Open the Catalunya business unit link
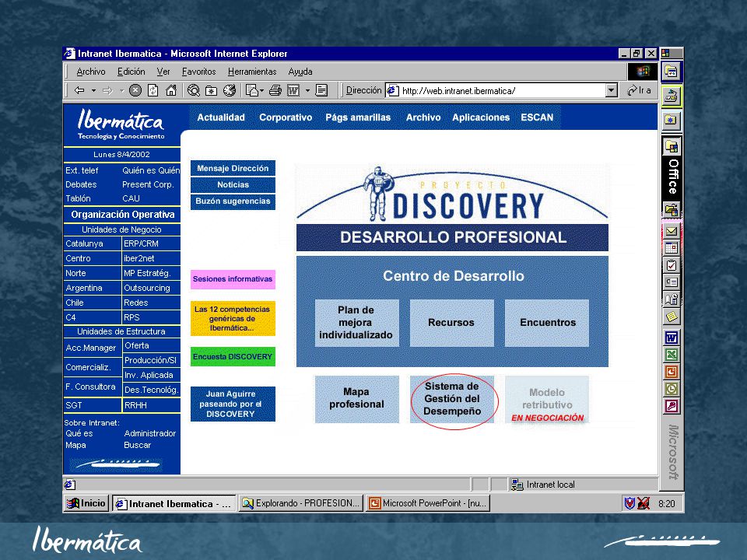This screenshot has width=747, height=560. (84, 243)
